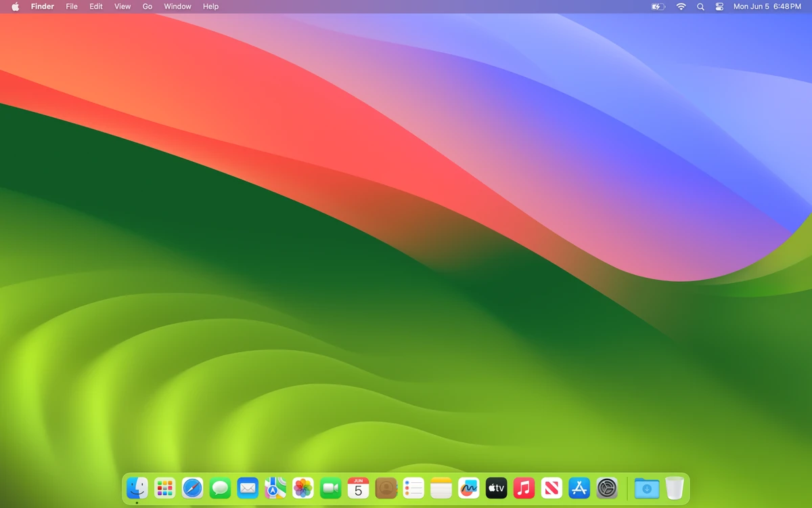Screen dimensions: 812x508
Task: Open the Mail app
Action: click(x=247, y=488)
